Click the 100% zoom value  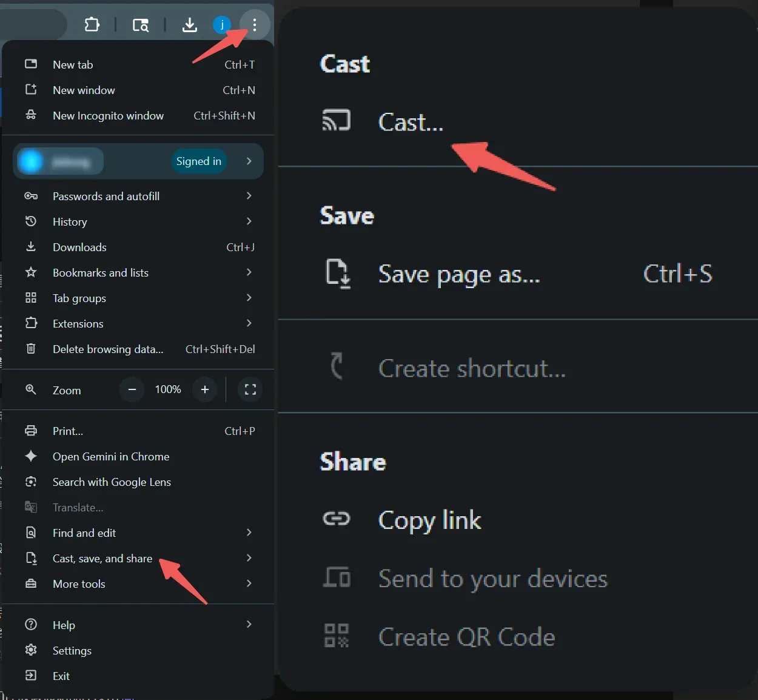coord(168,389)
